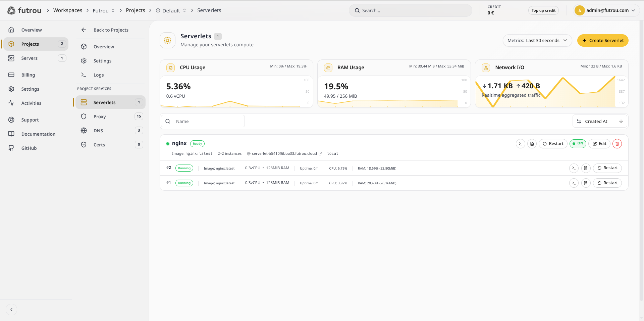Go to Billing page
This screenshot has width=644, height=321.
pyautogui.click(x=36, y=75)
